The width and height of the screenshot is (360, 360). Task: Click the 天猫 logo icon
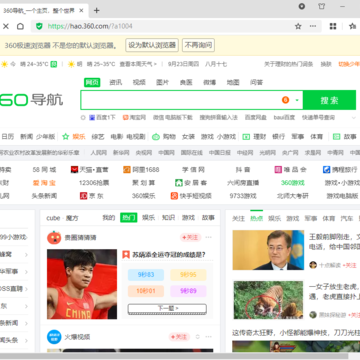(74, 170)
